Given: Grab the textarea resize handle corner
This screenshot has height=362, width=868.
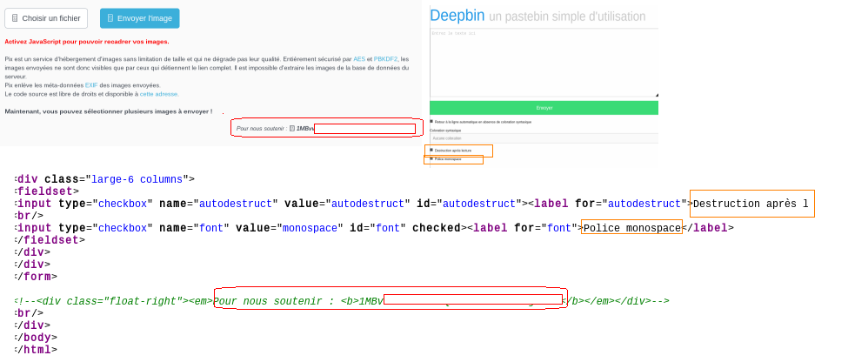Looking at the screenshot, I should point(656,94).
